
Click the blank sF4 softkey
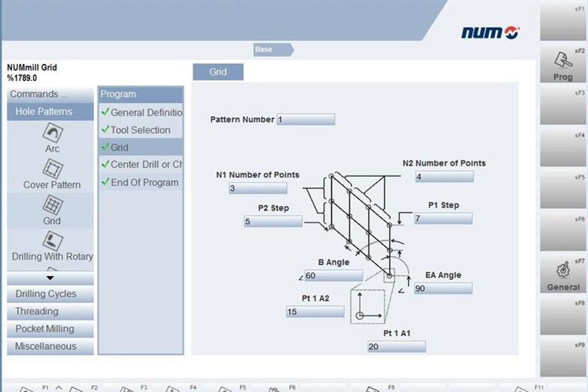click(563, 148)
